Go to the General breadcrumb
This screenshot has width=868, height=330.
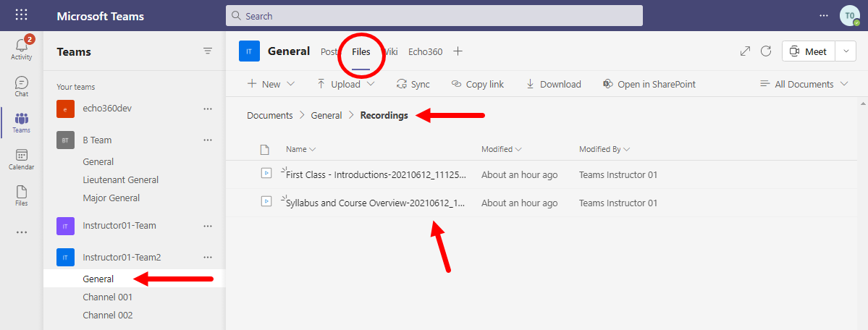(x=326, y=116)
